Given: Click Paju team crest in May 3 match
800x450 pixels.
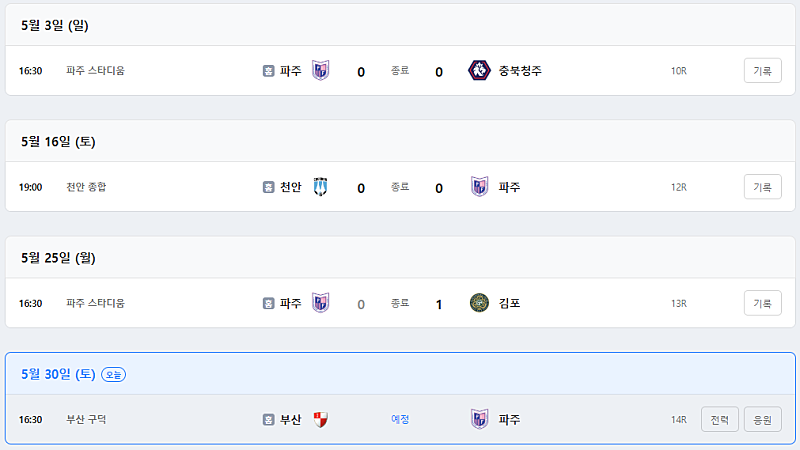Looking at the screenshot, I should click(320, 70).
